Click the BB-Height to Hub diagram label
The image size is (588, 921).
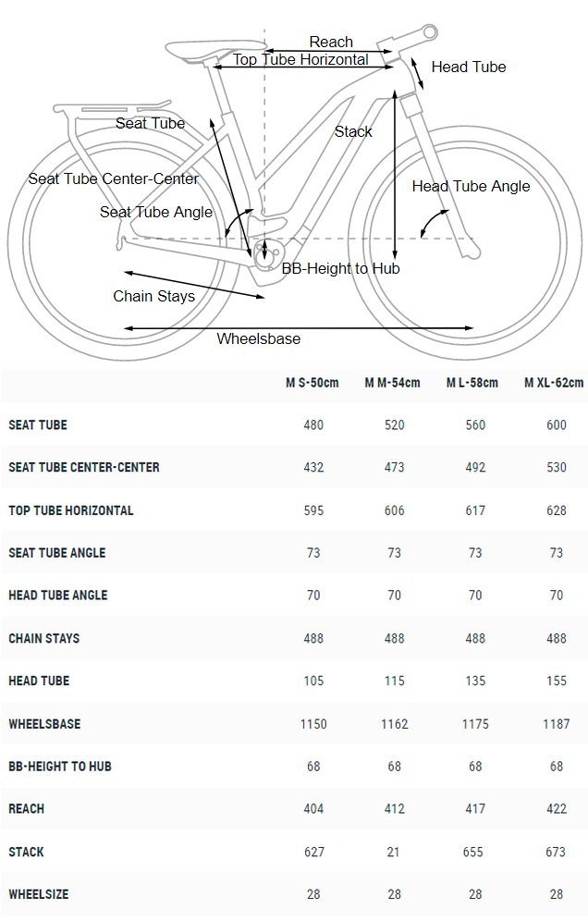click(x=341, y=268)
